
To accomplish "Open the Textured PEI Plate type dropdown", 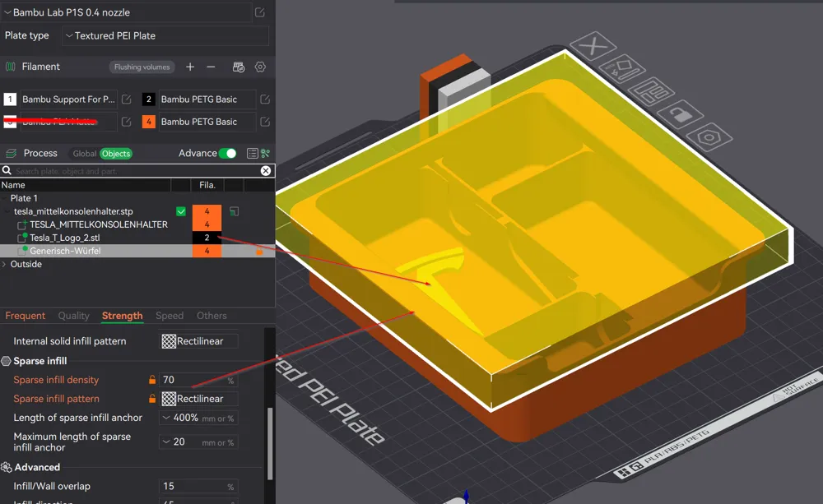I will click(x=165, y=35).
